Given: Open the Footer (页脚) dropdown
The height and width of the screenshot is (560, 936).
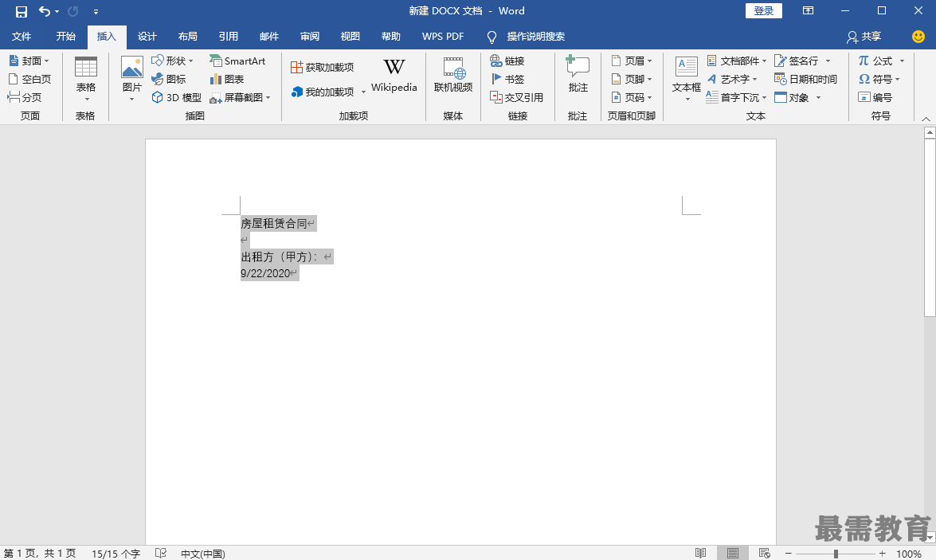Looking at the screenshot, I should tap(632, 79).
